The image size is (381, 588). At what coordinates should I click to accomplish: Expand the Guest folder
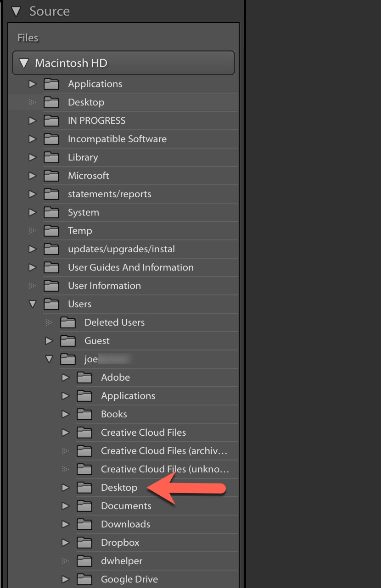(49, 341)
